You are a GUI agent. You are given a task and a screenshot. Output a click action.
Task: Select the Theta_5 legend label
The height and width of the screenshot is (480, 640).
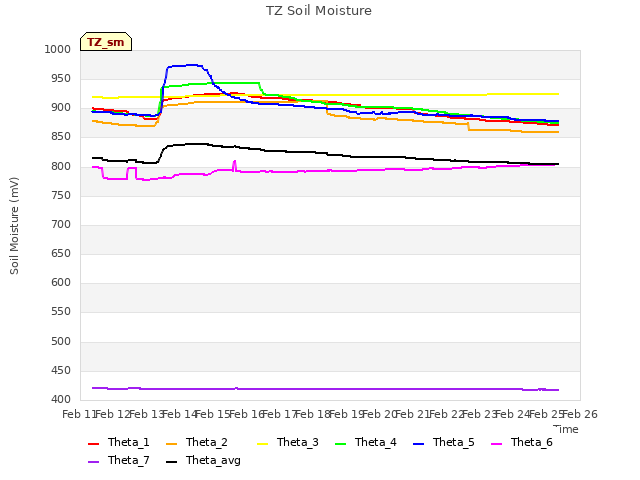(x=453, y=442)
